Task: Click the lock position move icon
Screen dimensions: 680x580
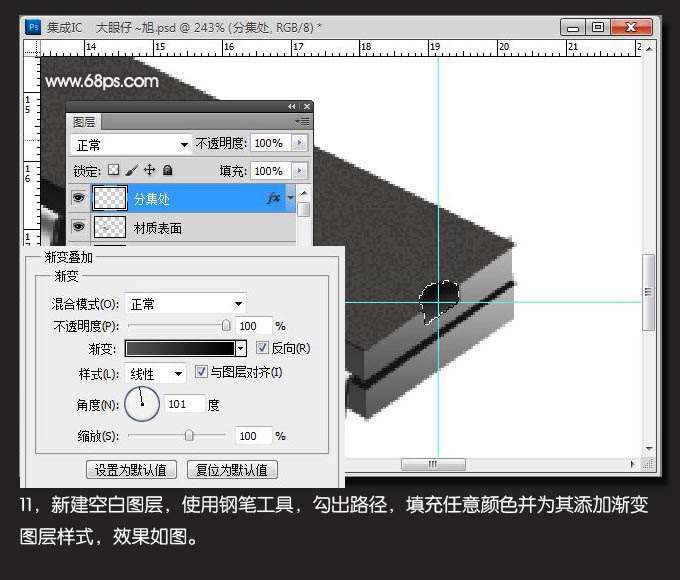Action: click(149, 171)
